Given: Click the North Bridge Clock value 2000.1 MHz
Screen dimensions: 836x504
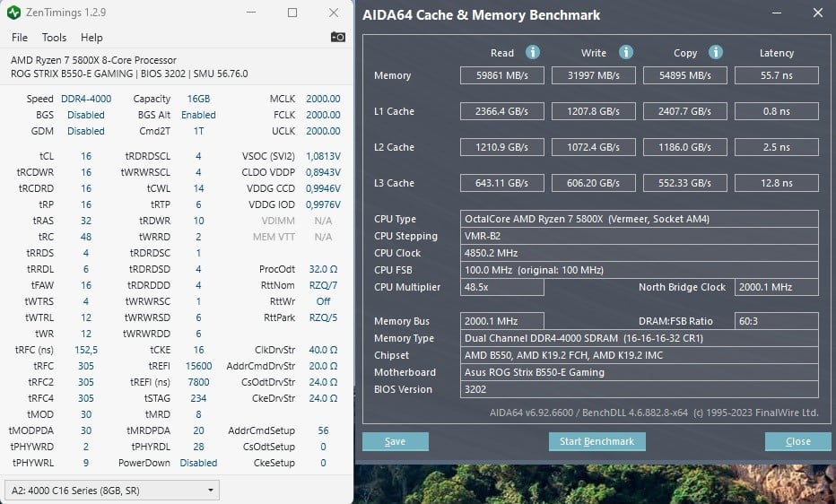Looking at the screenshot, I should (776, 287).
